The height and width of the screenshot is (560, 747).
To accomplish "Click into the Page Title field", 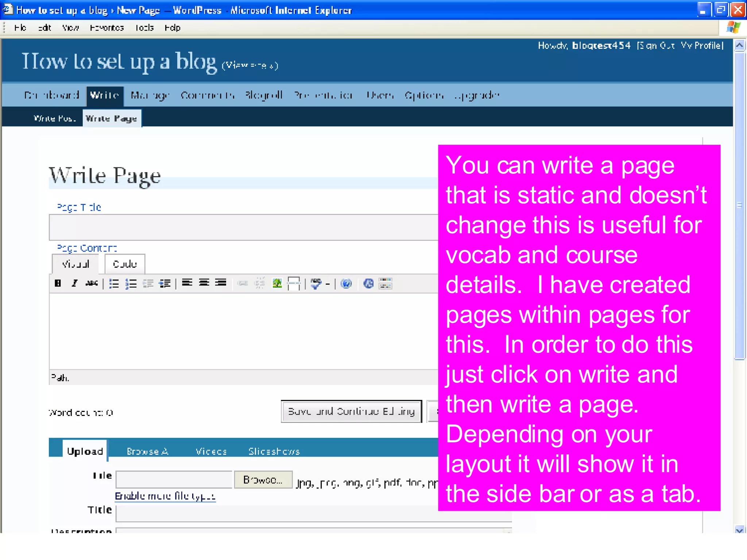I will tap(244, 227).
